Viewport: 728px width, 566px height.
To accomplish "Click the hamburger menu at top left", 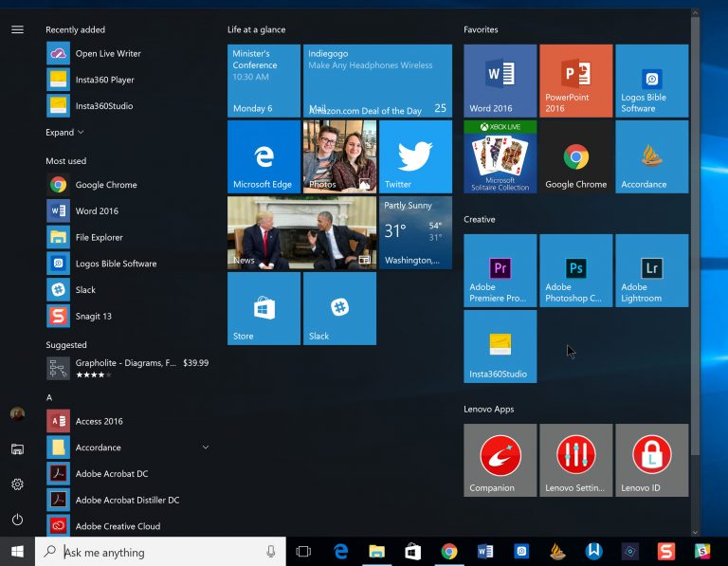I will coord(17,29).
